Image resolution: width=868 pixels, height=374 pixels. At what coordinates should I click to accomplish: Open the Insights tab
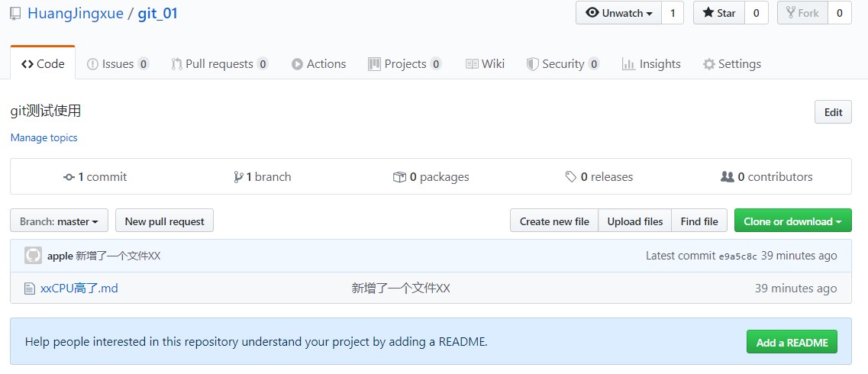[651, 63]
